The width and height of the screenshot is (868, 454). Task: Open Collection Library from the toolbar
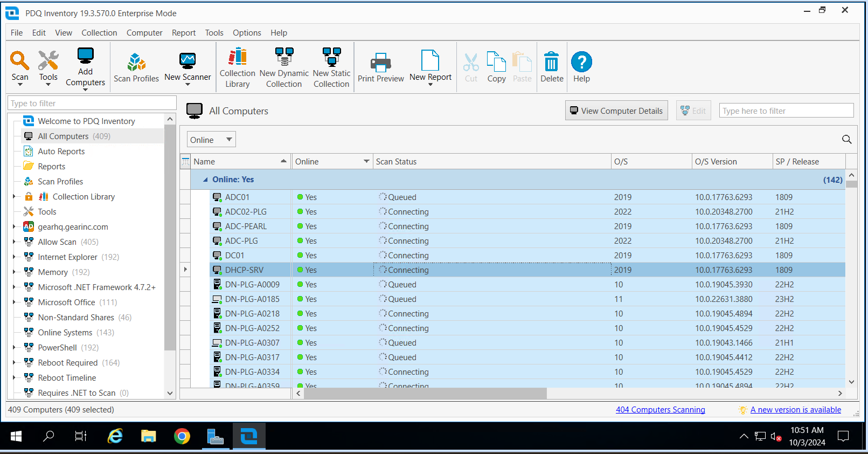(237, 57)
